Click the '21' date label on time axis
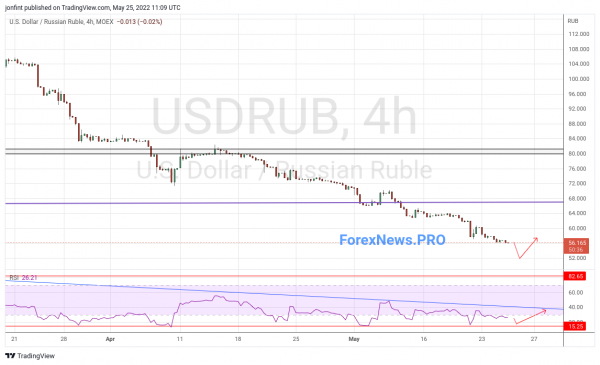 pyautogui.click(x=15, y=339)
